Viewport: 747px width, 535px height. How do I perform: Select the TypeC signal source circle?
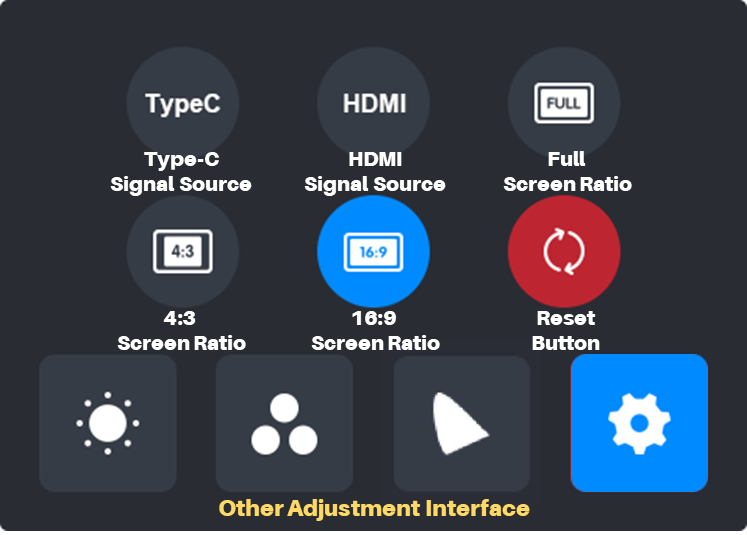[182, 103]
